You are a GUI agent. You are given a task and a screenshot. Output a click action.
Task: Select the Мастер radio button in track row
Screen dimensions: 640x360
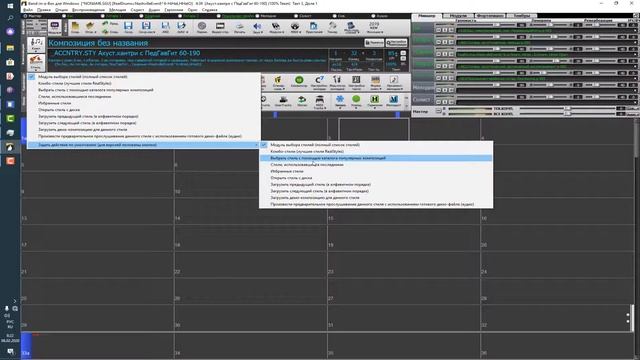point(25,16)
